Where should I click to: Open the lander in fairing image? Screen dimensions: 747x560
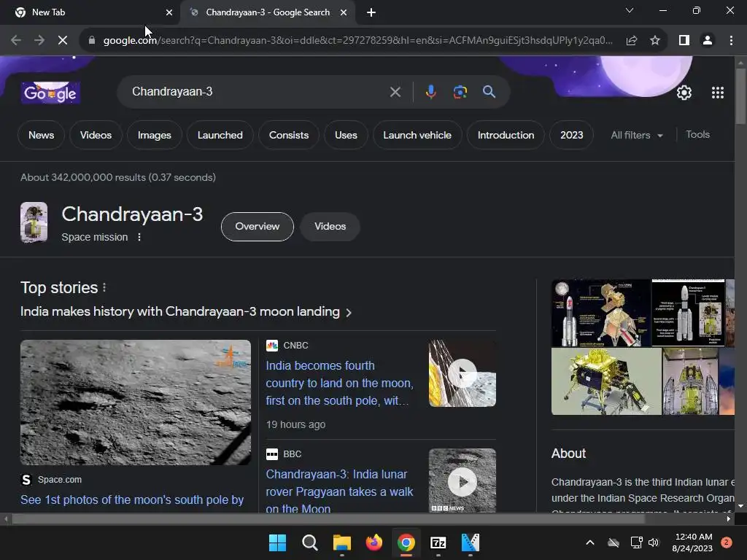point(690,381)
